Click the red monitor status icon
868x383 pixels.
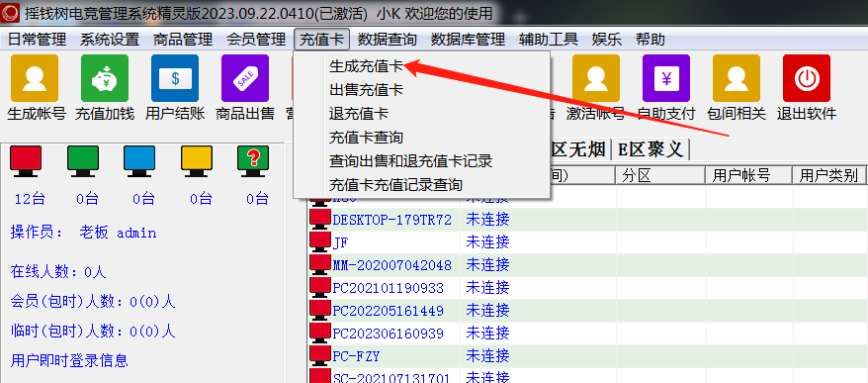click(26, 161)
